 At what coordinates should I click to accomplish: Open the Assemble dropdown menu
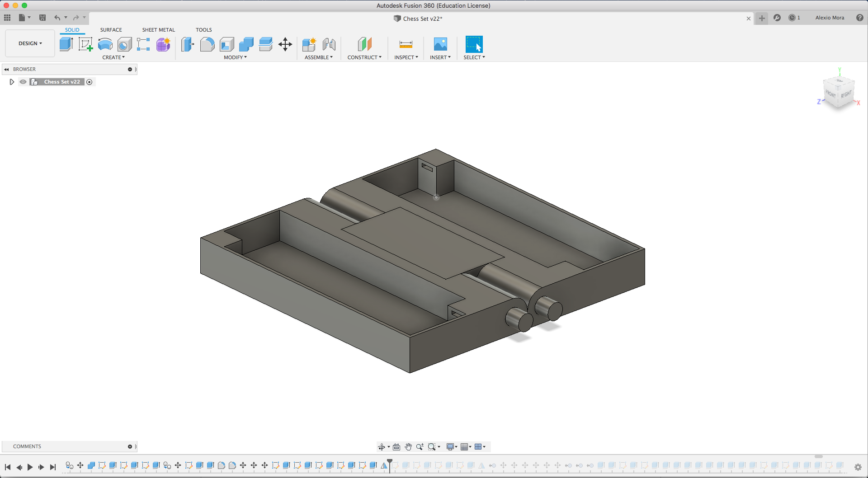[x=319, y=57]
